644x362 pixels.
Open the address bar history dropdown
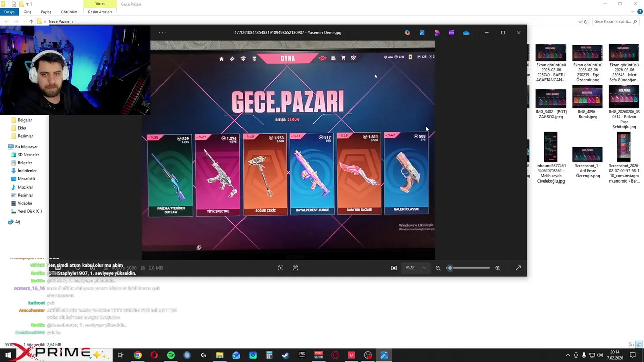point(580,22)
